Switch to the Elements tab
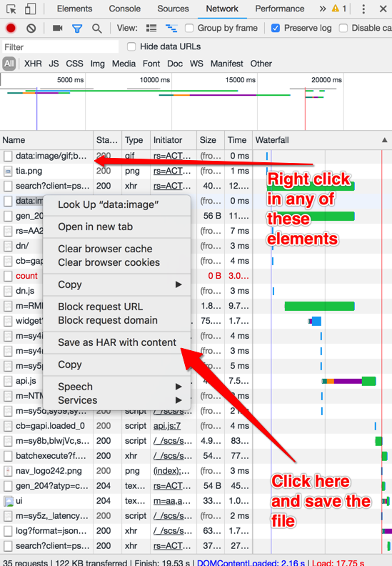 coord(75,9)
